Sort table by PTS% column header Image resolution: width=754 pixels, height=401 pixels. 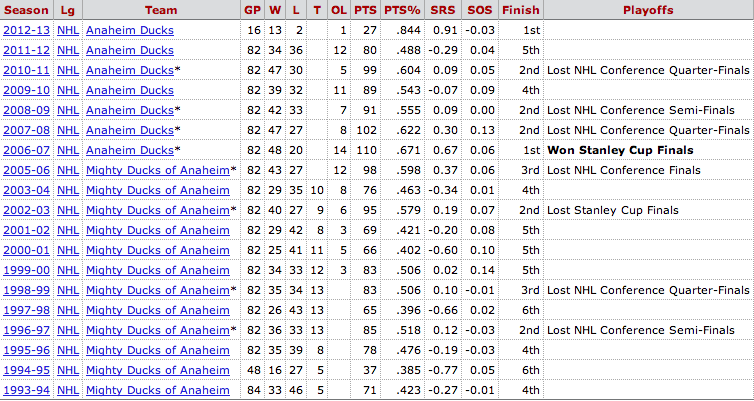pos(403,10)
